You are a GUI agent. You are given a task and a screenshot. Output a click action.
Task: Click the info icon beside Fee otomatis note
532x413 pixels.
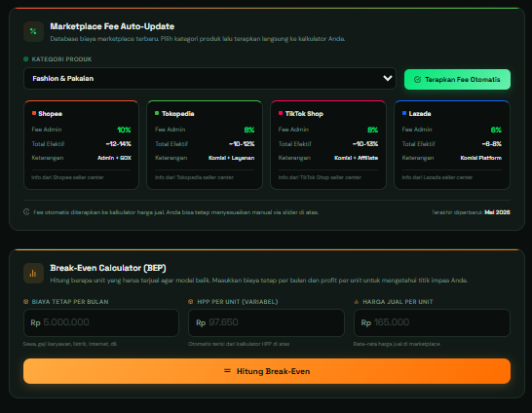26,212
